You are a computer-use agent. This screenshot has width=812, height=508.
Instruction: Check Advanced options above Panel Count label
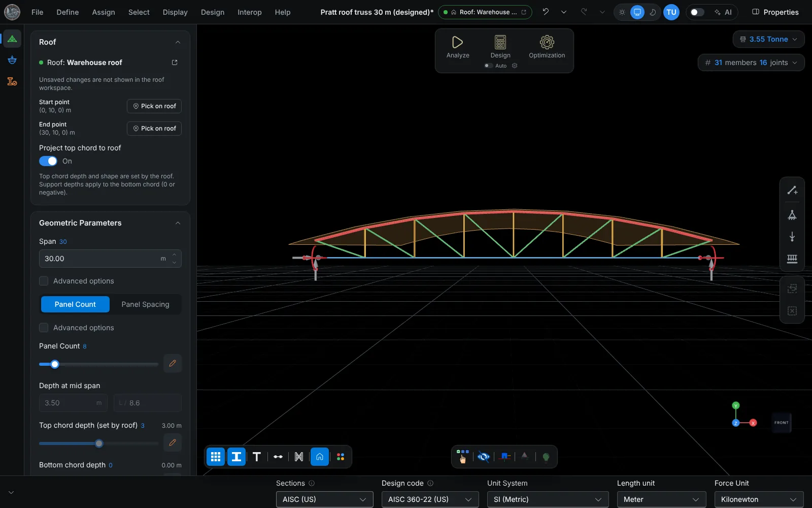(x=44, y=328)
